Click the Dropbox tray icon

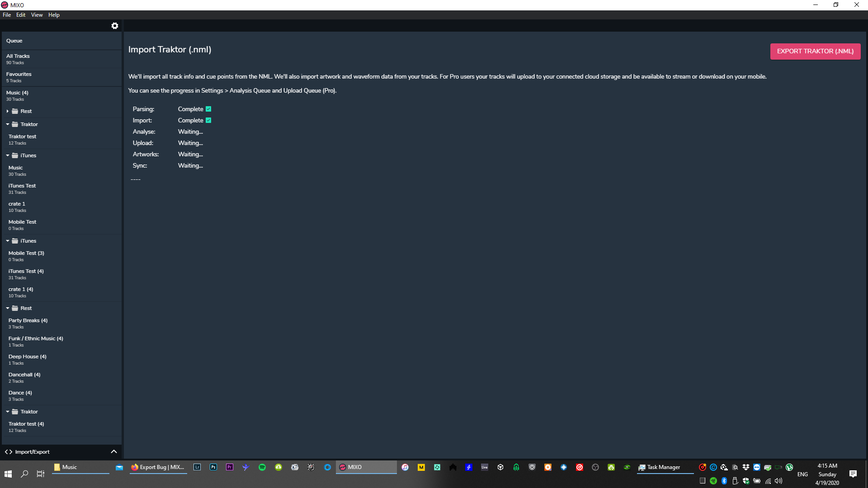click(746, 467)
